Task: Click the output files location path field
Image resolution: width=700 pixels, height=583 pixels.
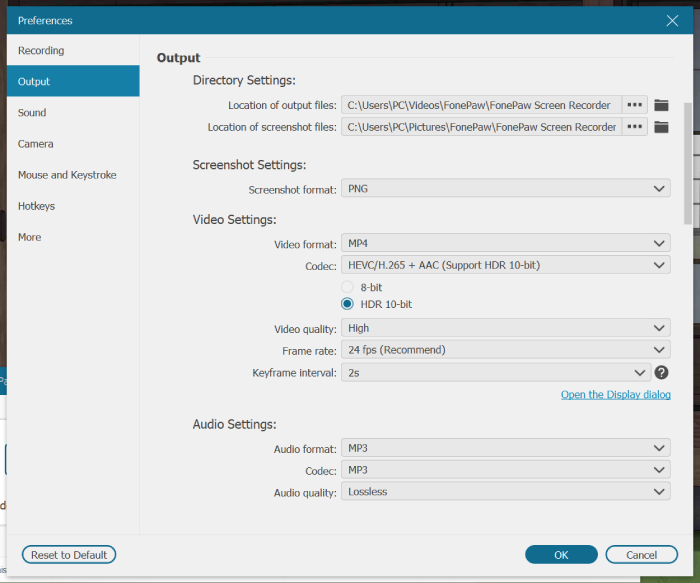Action: click(x=481, y=105)
